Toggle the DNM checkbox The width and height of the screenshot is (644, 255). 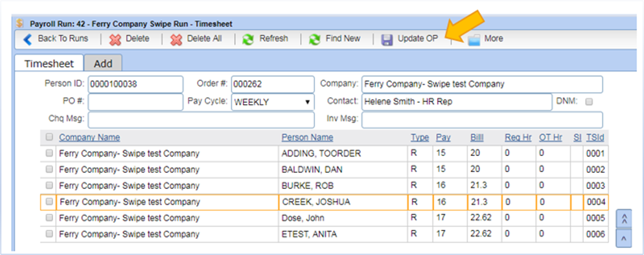(x=589, y=102)
